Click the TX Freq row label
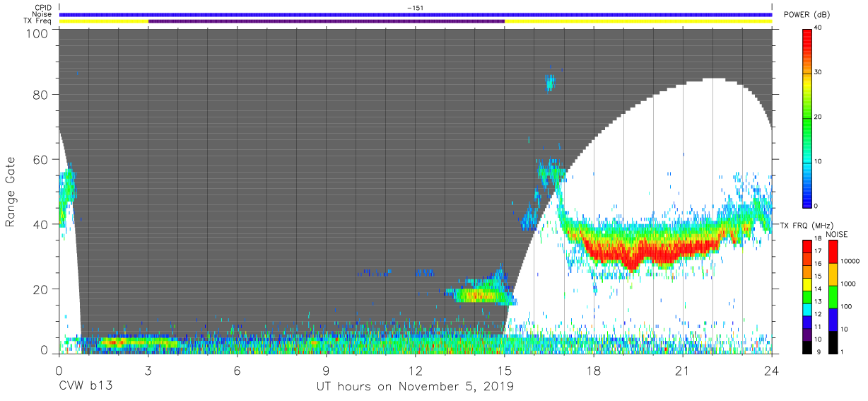 37,21
